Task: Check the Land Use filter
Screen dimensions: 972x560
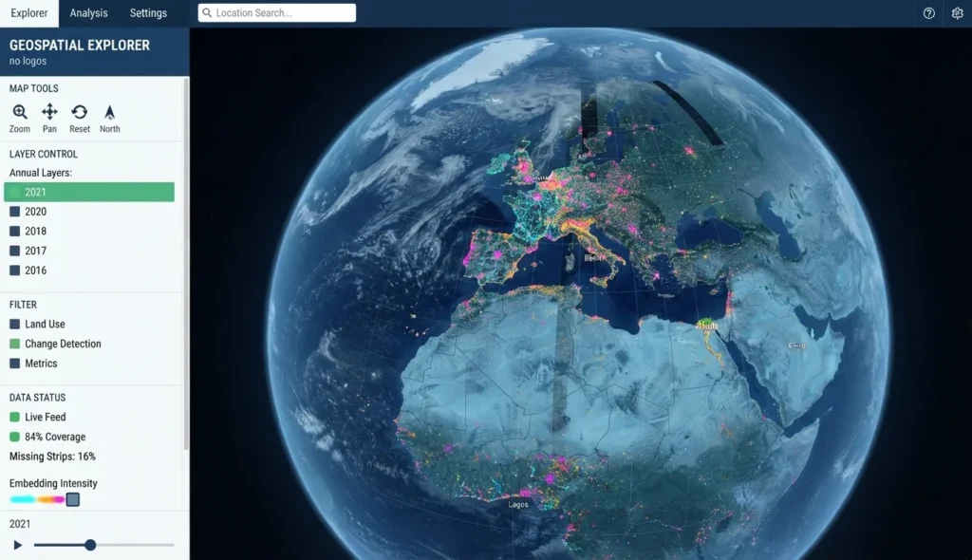Action: point(15,325)
